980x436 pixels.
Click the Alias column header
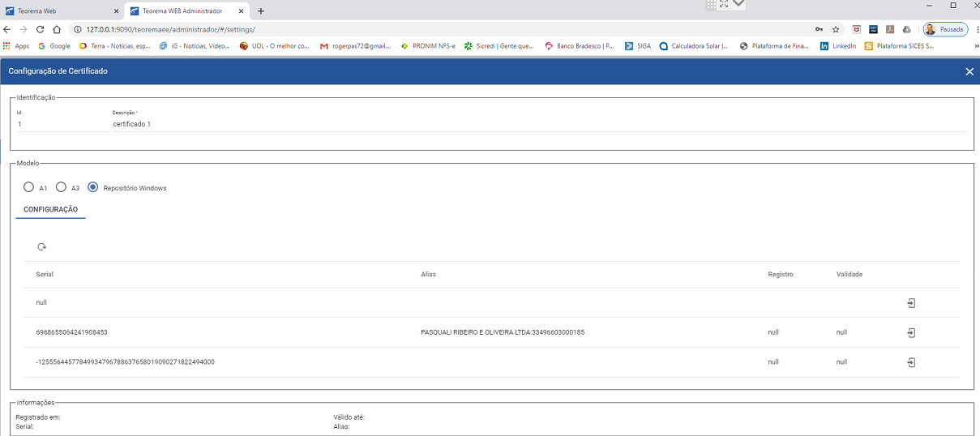pyautogui.click(x=428, y=274)
